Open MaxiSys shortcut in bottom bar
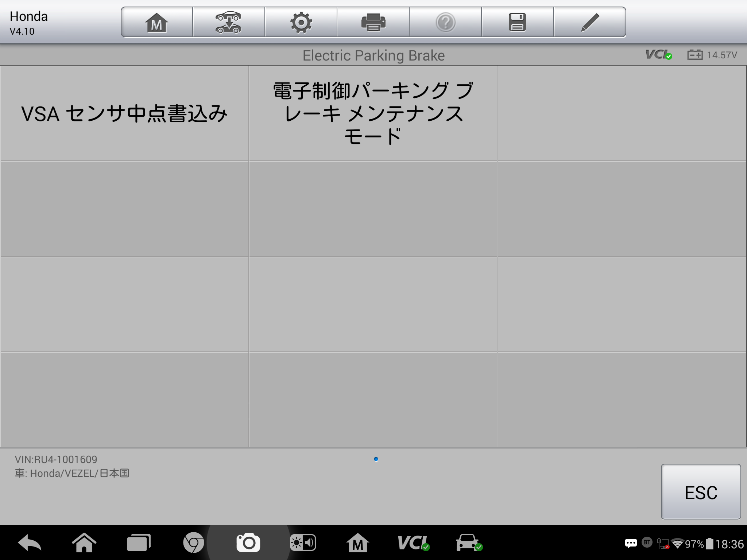The width and height of the screenshot is (747, 560). pos(357,543)
